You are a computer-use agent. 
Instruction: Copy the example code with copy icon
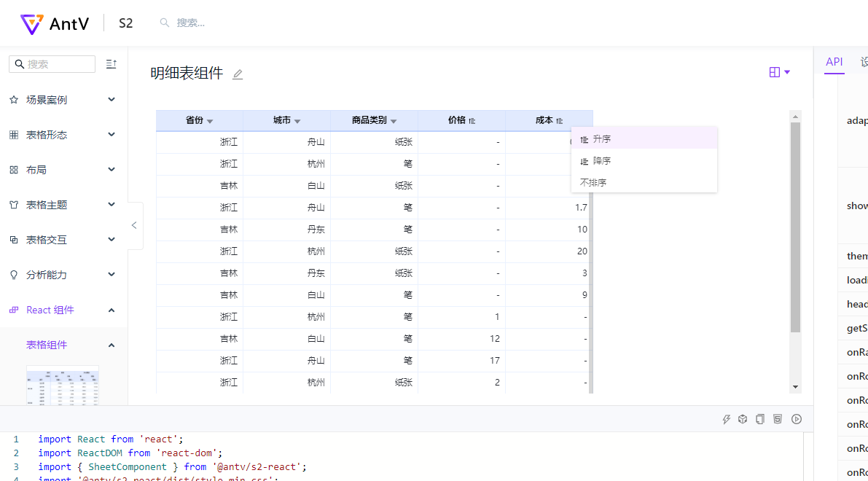[760, 419]
